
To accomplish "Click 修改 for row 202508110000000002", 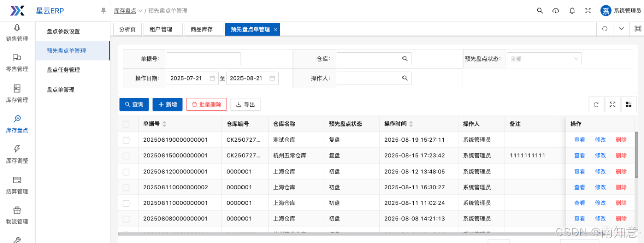I will (x=600, y=187).
